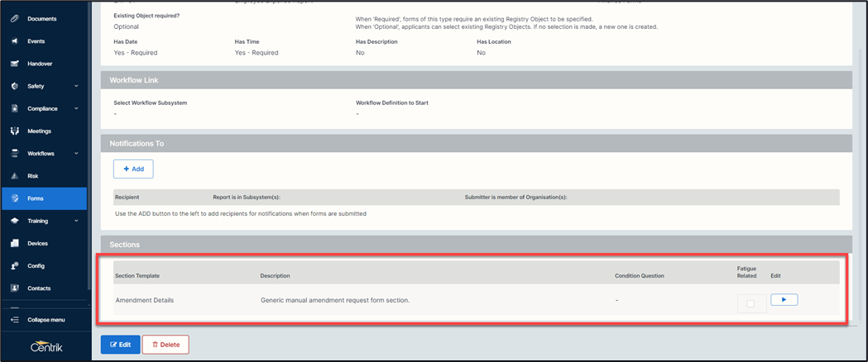Expand the Compliance submenu chevron
Screen dimensions: 868x362
(x=76, y=109)
